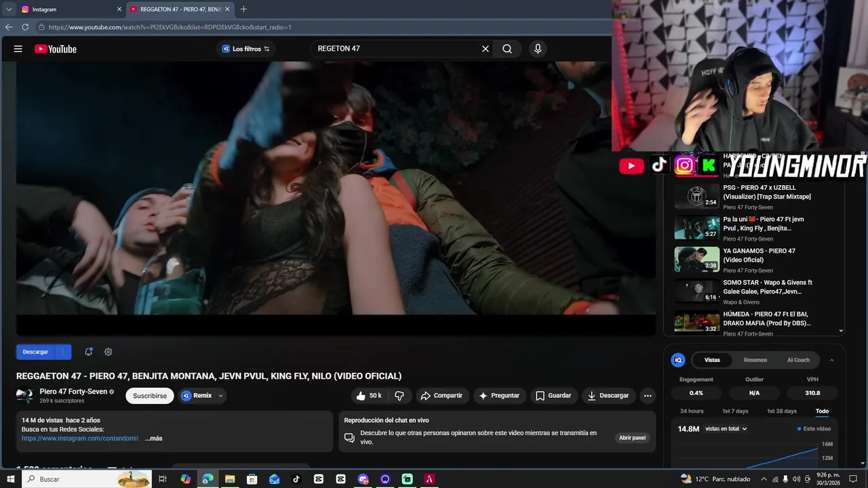Image resolution: width=868 pixels, height=488 pixels.
Task: Open the Piero 47 Forty-Seven channel name
Action: click(73, 392)
